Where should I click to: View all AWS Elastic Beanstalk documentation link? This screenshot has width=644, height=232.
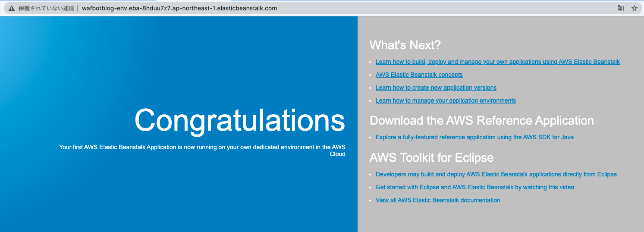click(438, 200)
